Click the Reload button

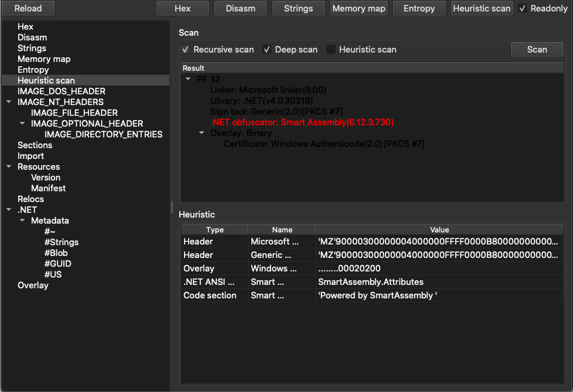point(28,8)
